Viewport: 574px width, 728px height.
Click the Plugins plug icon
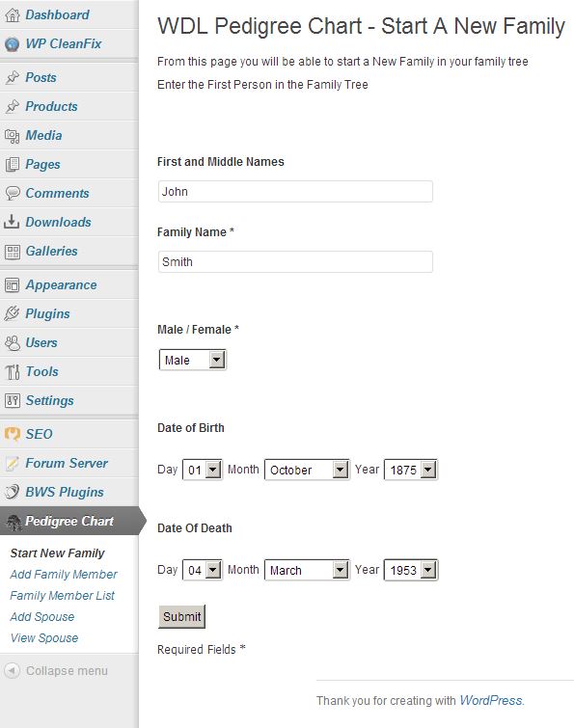(x=13, y=313)
